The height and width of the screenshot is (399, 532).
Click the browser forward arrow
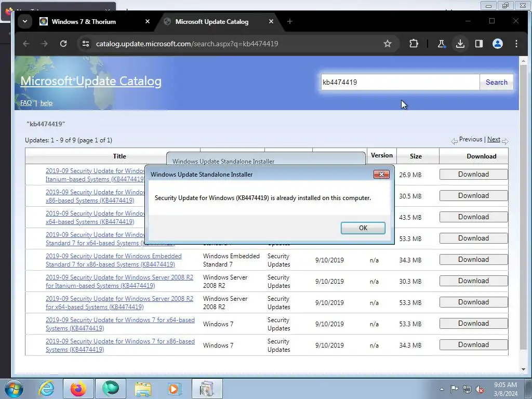pos(45,44)
